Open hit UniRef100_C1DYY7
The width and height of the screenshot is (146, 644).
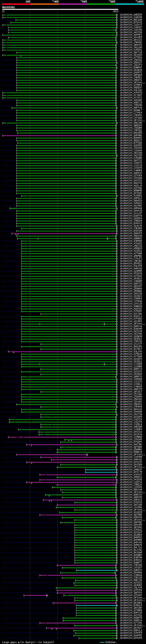[x=131, y=25]
